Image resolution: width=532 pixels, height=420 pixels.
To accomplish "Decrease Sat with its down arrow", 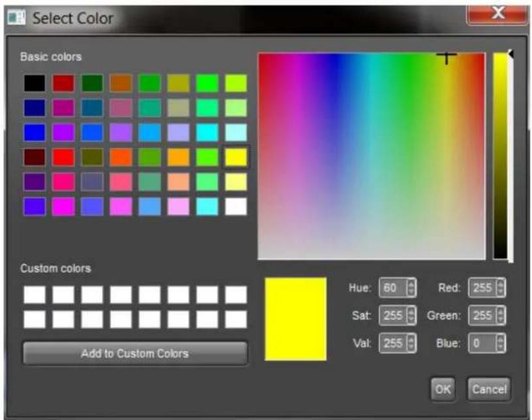I will pyautogui.click(x=411, y=319).
